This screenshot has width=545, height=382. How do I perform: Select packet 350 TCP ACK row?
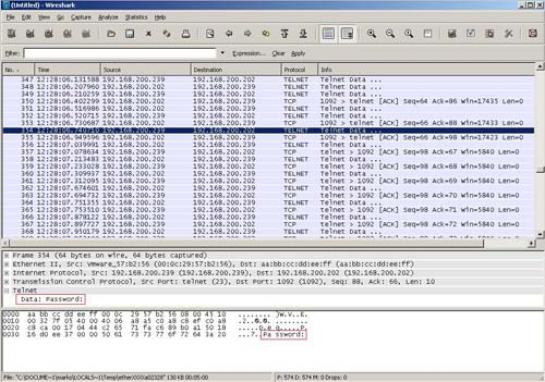coord(268,101)
